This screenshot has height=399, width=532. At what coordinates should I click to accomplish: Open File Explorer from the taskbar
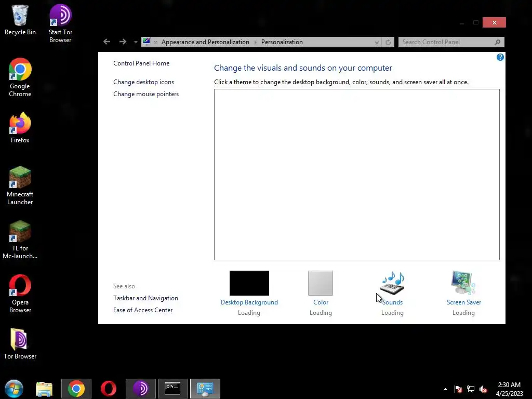click(44, 389)
